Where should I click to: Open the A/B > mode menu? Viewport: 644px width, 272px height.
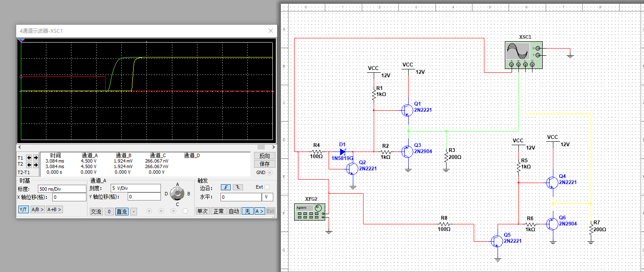click(37, 209)
